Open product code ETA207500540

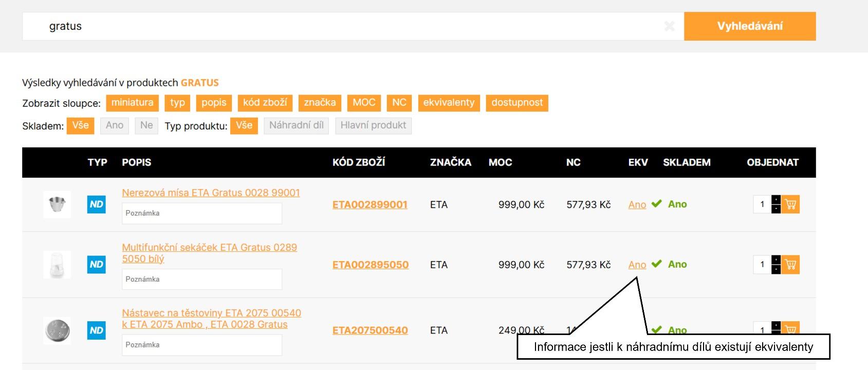[x=370, y=330]
